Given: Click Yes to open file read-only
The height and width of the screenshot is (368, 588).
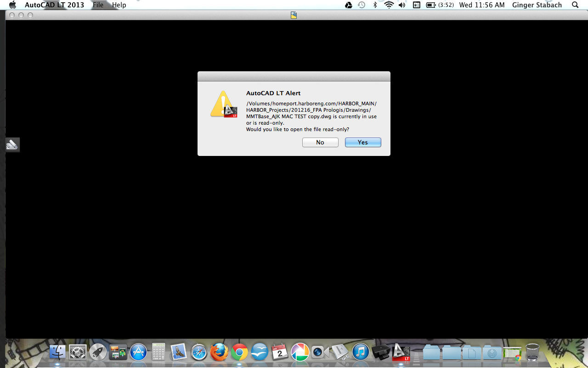Looking at the screenshot, I should pyautogui.click(x=363, y=143).
